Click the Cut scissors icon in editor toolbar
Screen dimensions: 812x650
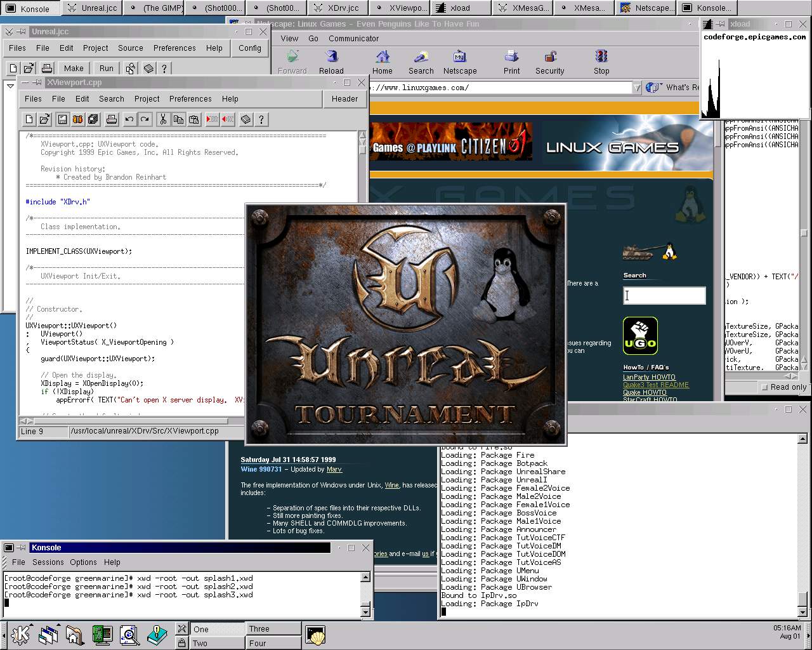163,119
